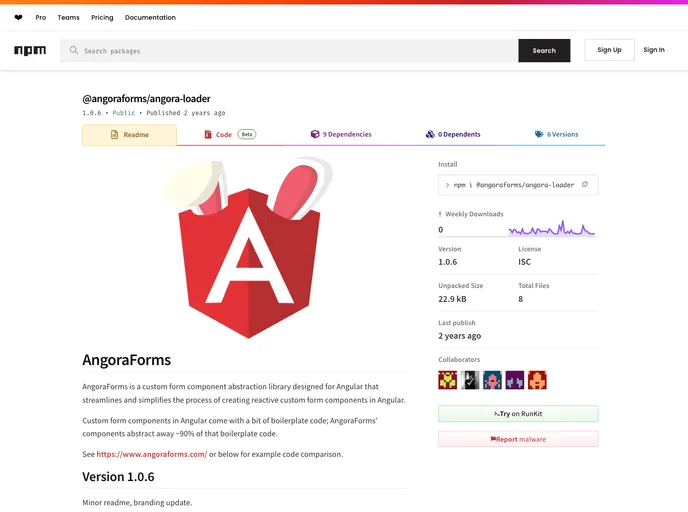Image resolution: width=688 pixels, height=512 pixels.
Task: Click the Readme file icon
Action: 114,135
